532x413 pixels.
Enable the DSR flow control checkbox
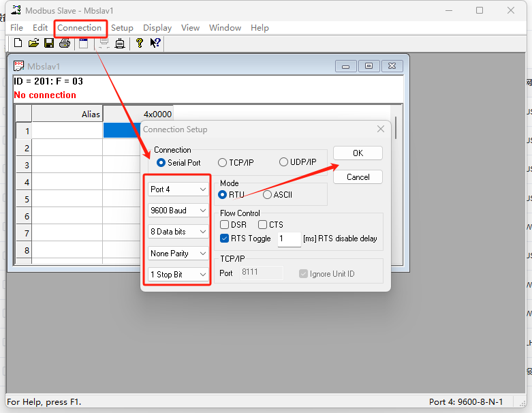(x=225, y=224)
